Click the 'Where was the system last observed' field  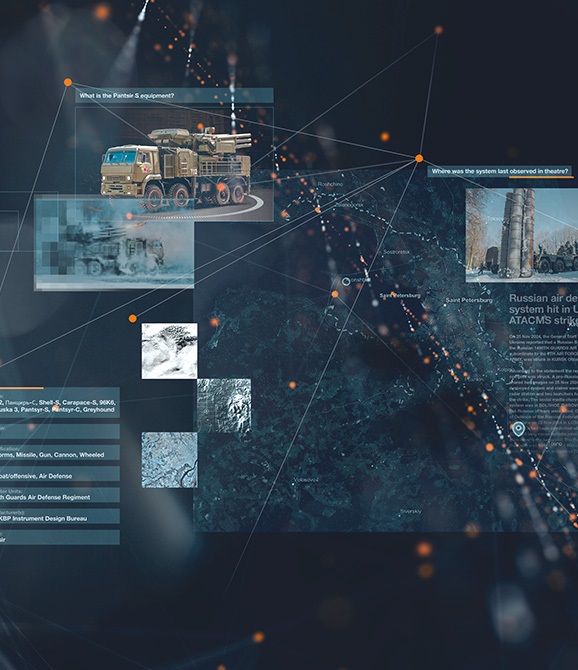coord(500,171)
